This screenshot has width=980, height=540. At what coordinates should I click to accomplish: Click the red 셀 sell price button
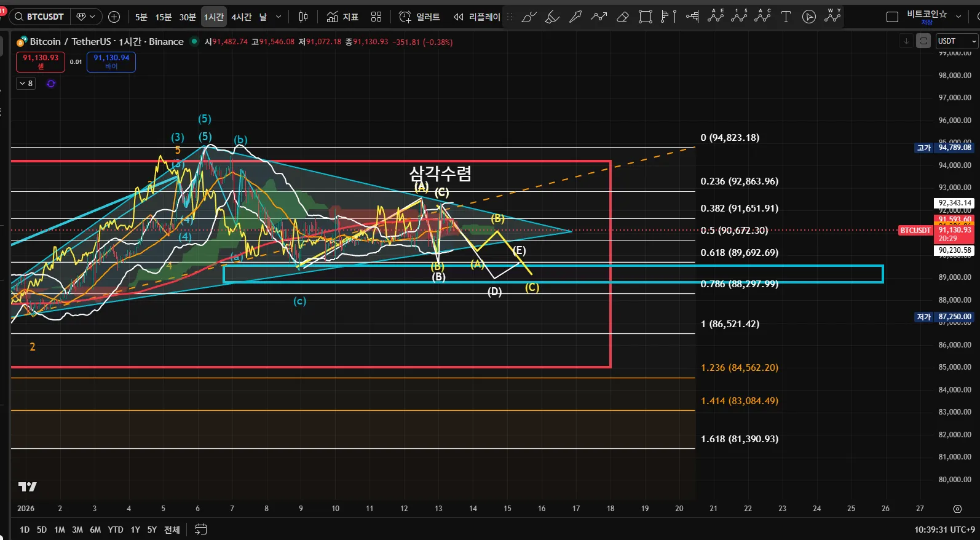pos(41,62)
